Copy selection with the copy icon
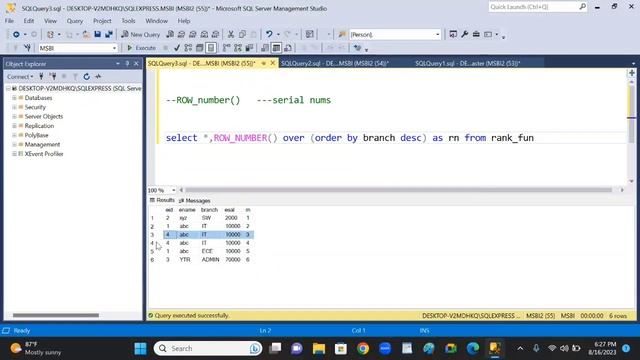The image size is (640, 360). point(242,34)
